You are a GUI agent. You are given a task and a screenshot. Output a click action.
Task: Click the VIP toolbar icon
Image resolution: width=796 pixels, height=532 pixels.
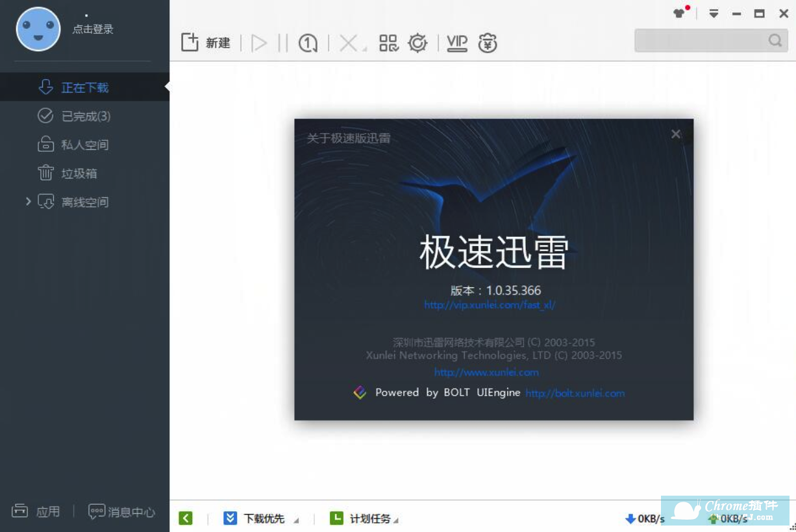coord(457,43)
